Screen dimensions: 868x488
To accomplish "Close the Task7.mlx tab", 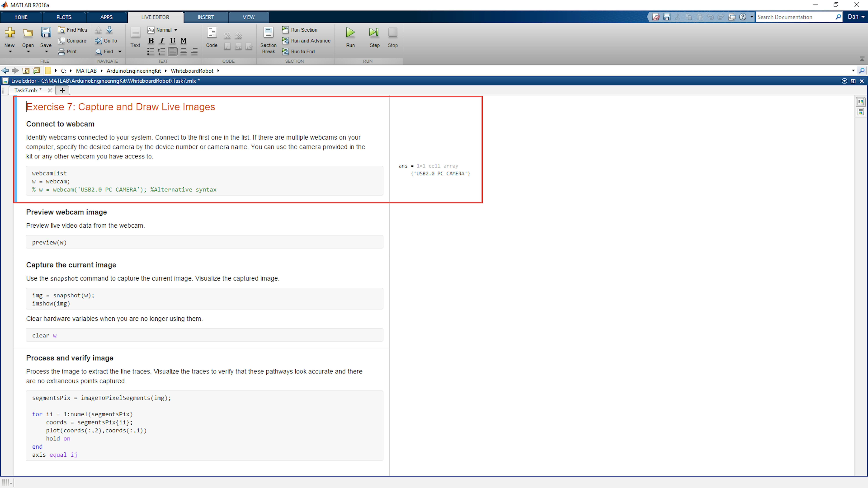I will click(x=50, y=90).
